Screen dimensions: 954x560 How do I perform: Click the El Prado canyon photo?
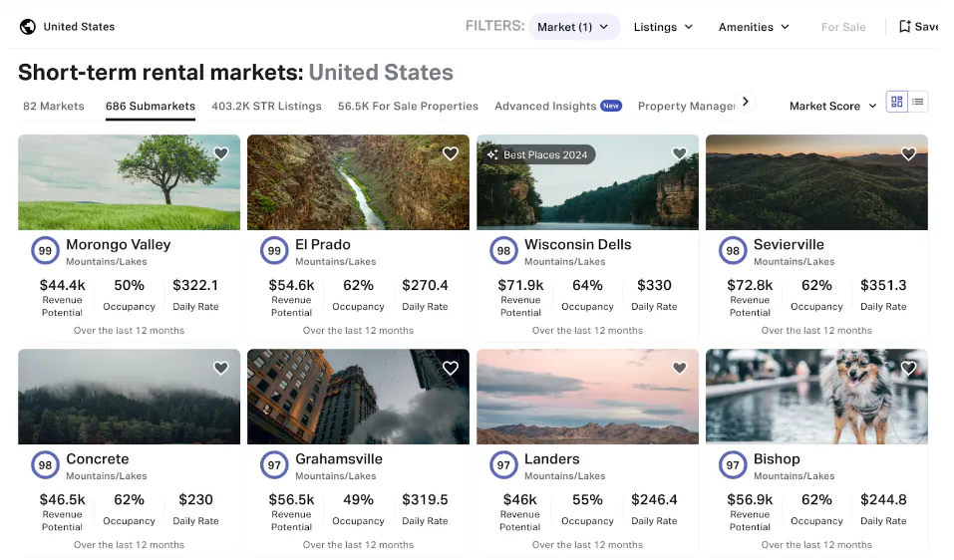coord(358,182)
